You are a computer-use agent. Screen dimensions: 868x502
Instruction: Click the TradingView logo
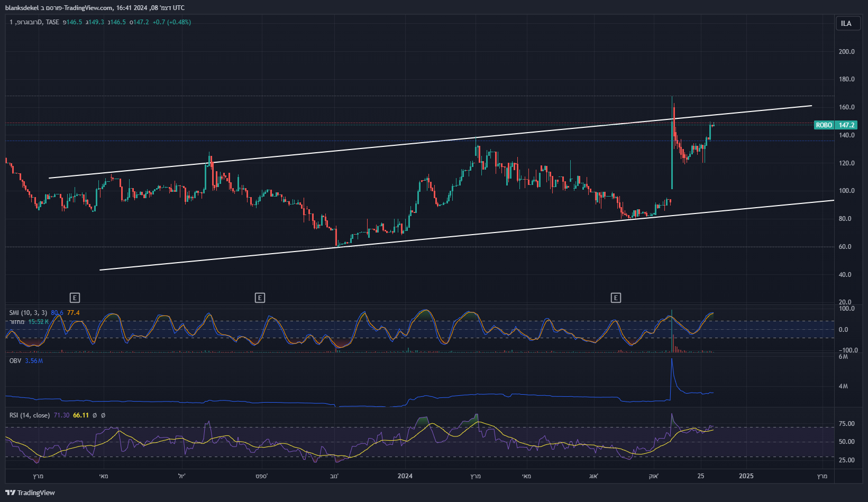click(30, 492)
